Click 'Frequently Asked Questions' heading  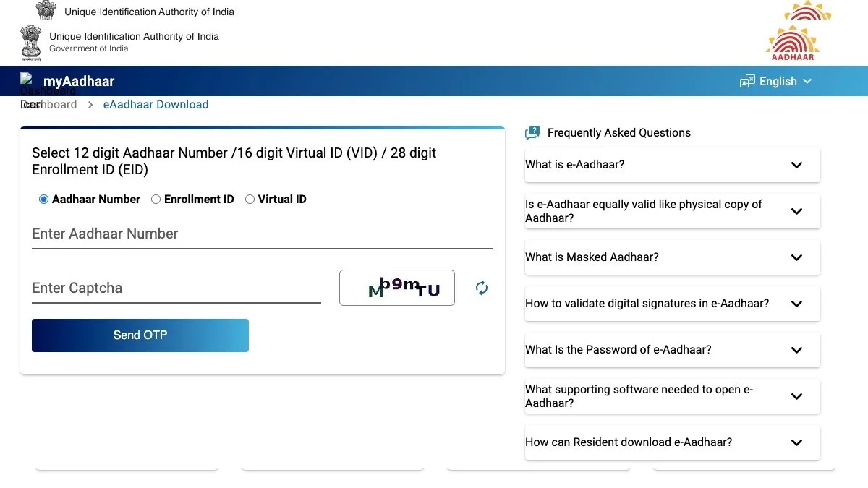coord(619,133)
